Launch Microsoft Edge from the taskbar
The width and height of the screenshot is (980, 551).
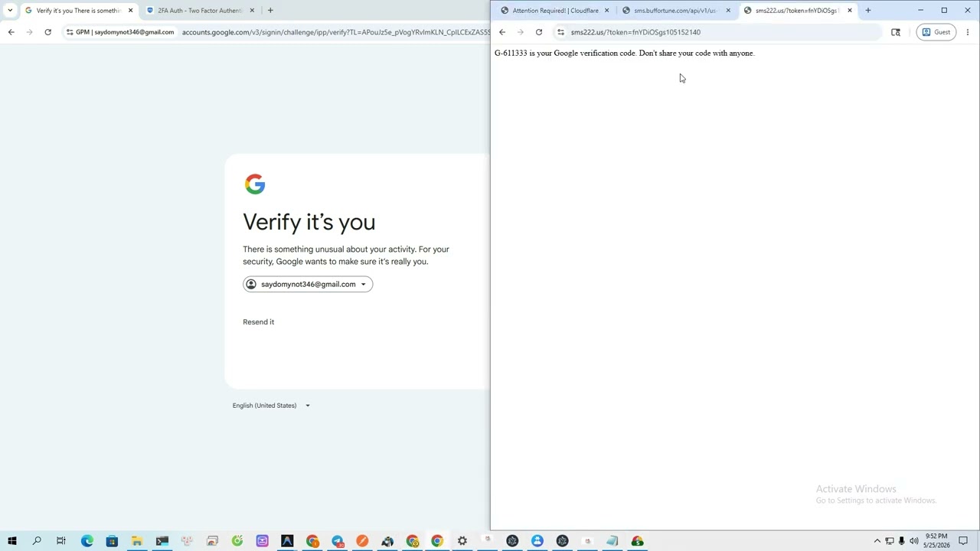pyautogui.click(x=87, y=541)
